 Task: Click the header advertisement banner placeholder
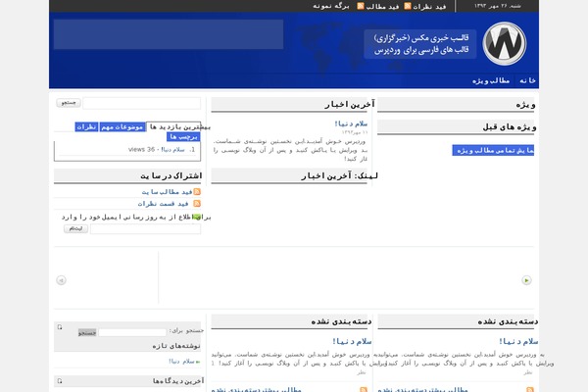pos(169,34)
